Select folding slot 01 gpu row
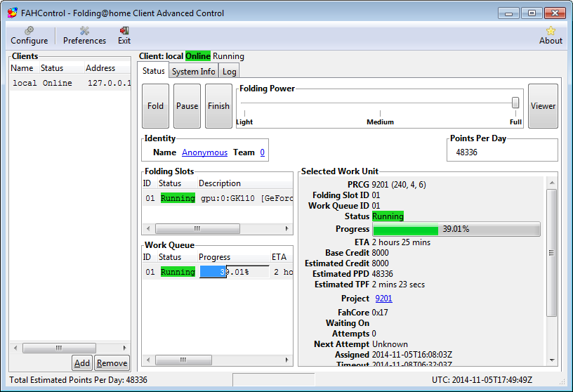The image size is (573, 392). coord(218,198)
